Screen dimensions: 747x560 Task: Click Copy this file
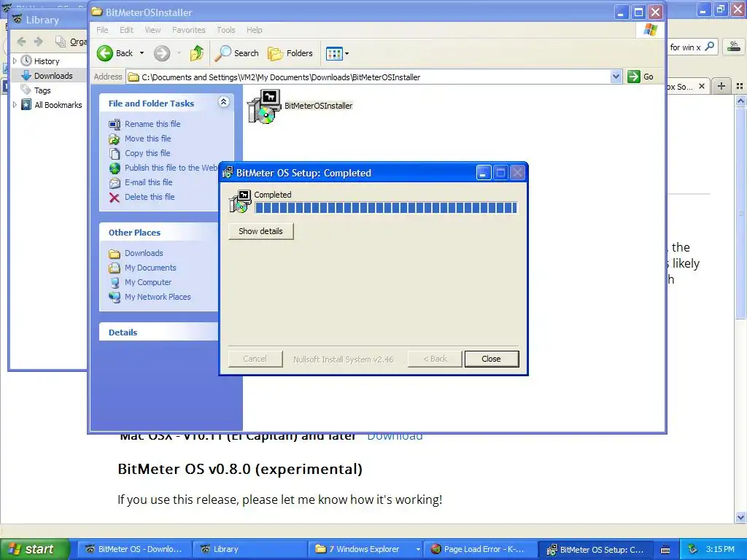click(147, 153)
